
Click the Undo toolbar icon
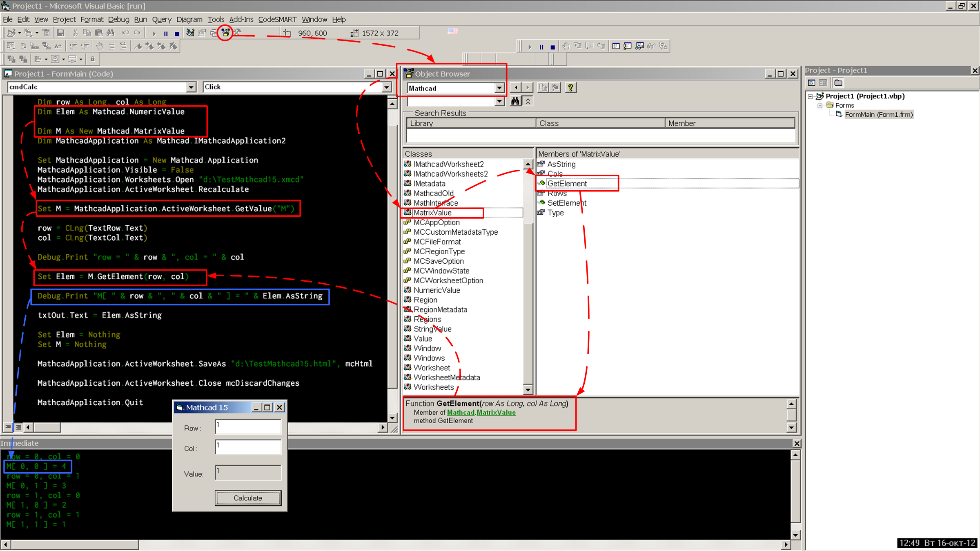tap(125, 33)
